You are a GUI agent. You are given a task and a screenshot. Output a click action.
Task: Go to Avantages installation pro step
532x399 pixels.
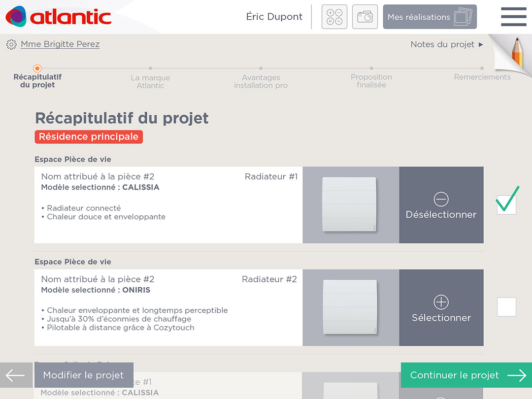click(x=261, y=78)
